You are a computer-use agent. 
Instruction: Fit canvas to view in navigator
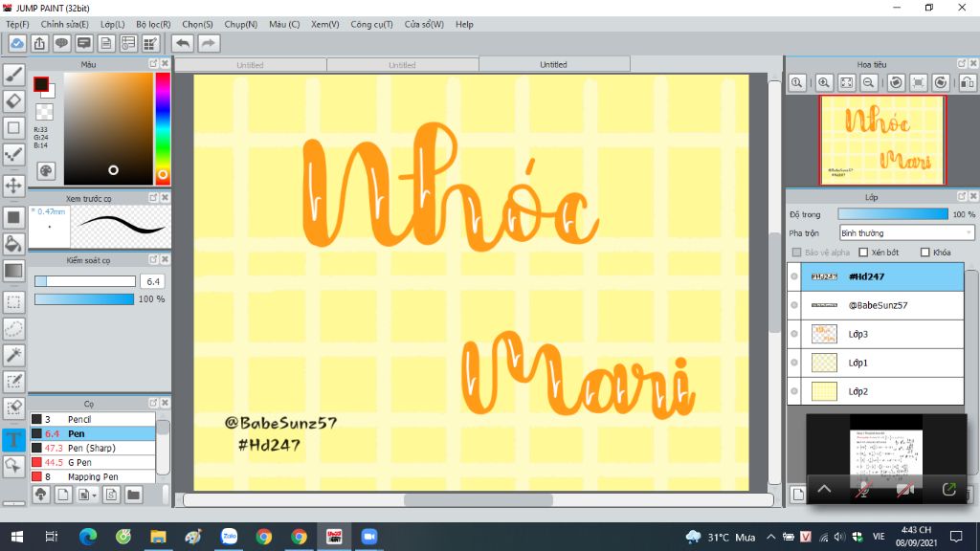point(846,82)
